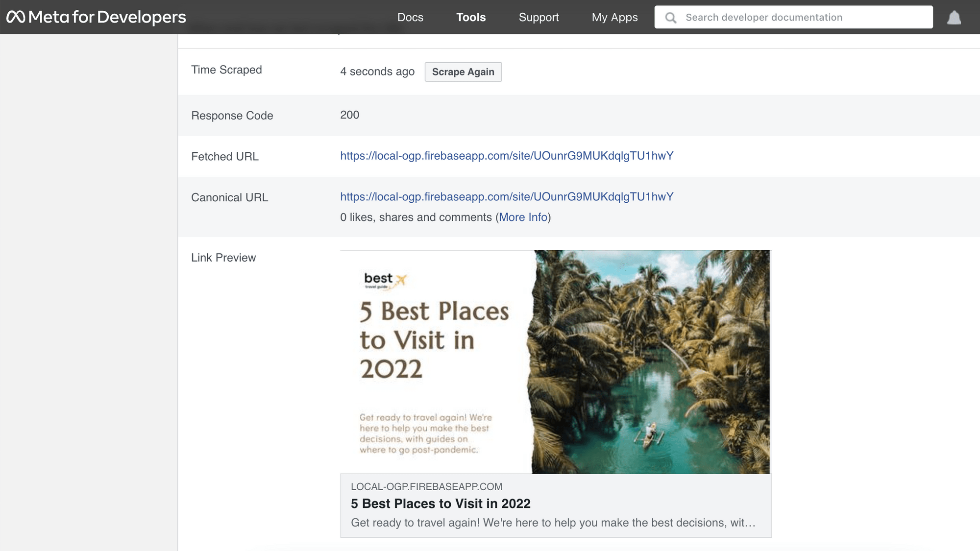Click the search magnifying glass icon
The height and width of the screenshot is (551, 980).
670,18
